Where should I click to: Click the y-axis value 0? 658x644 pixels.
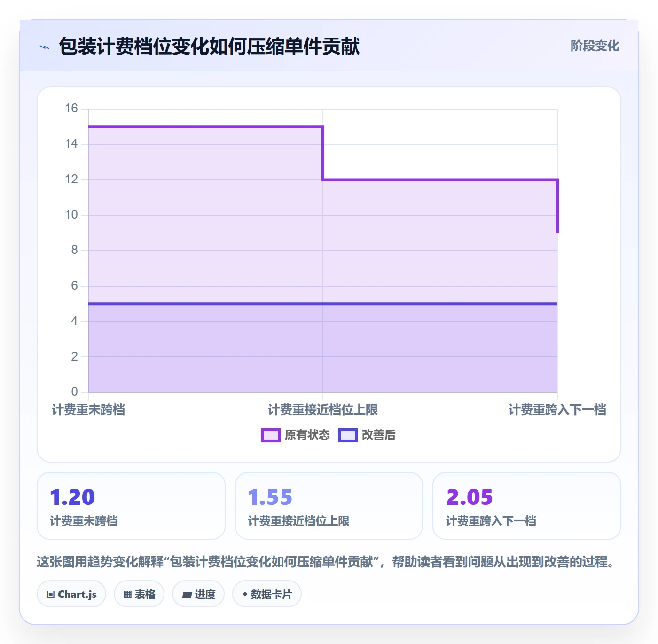click(74, 392)
